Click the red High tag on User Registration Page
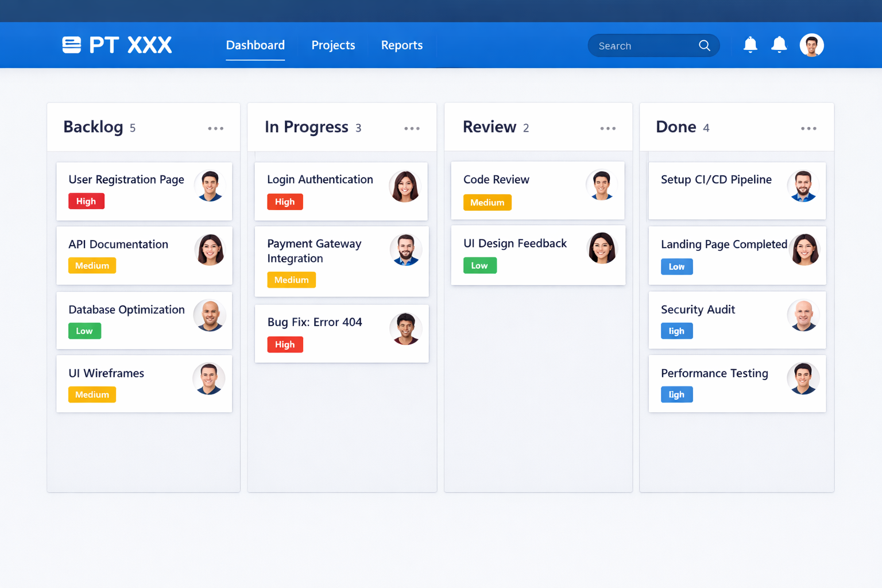882x588 pixels. tap(86, 202)
